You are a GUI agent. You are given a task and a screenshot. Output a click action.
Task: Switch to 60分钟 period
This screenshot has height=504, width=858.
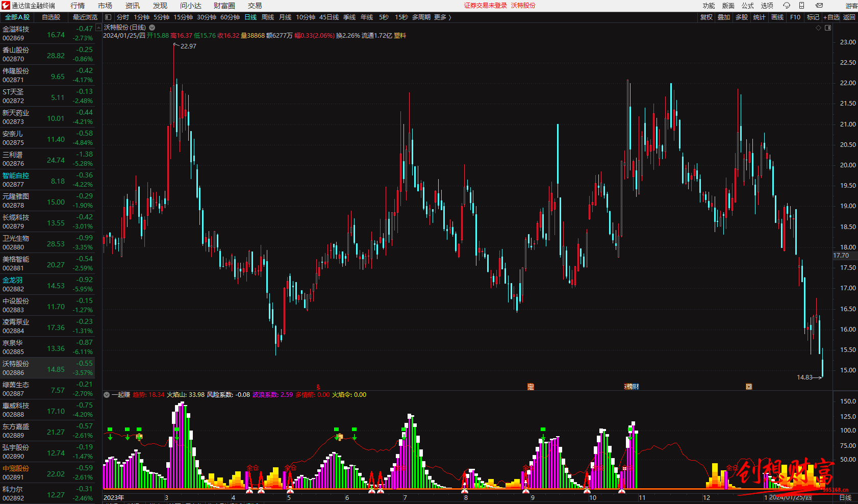[x=230, y=17]
